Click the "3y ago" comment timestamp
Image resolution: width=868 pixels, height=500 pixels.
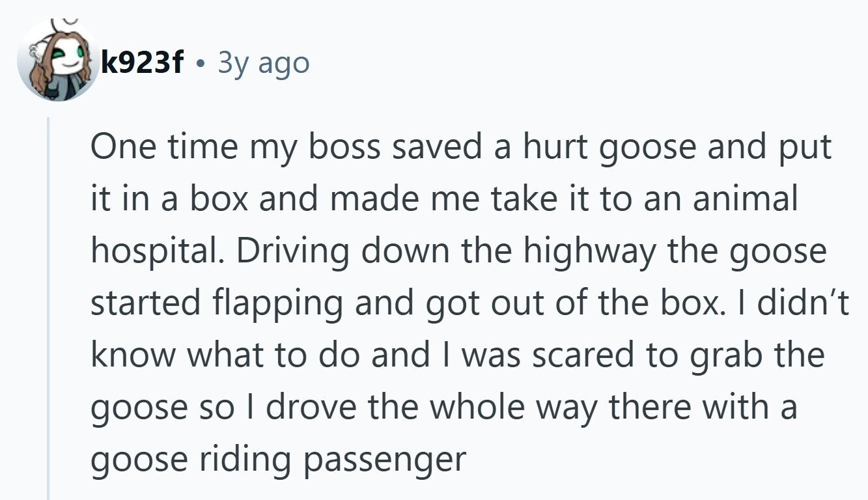(263, 63)
